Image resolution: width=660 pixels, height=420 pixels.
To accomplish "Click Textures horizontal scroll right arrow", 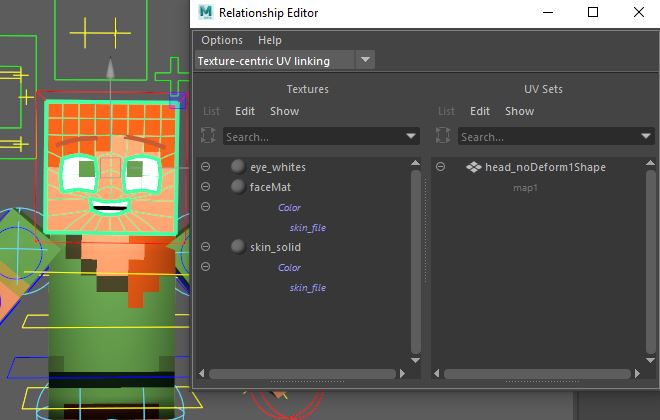I will point(402,373).
